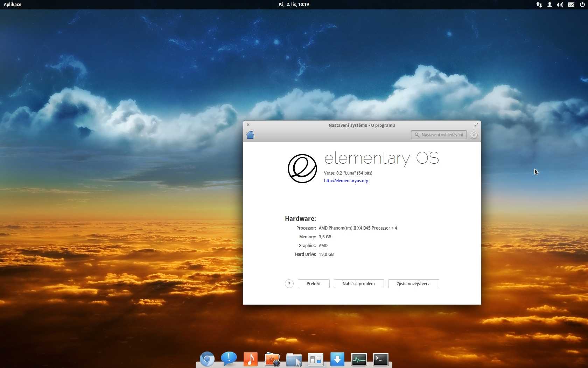Click the Graphics AMD value
The width and height of the screenshot is (588, 368).
(323, 246)
